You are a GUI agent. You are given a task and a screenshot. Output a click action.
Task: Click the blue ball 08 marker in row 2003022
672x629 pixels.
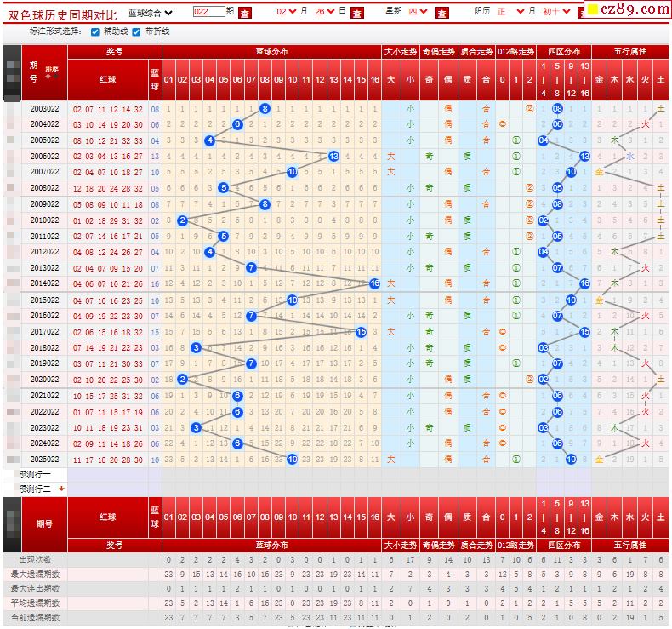(x=265, y=109)
